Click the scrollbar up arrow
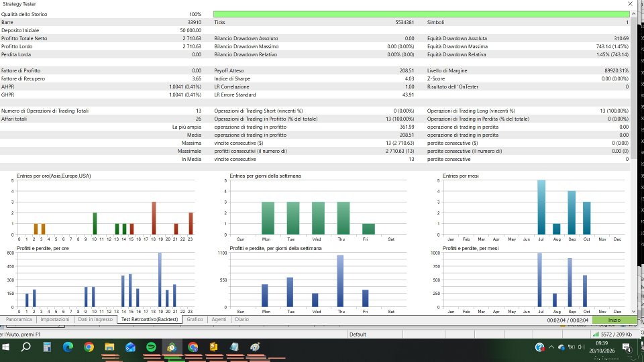 (x=633, y=14)
